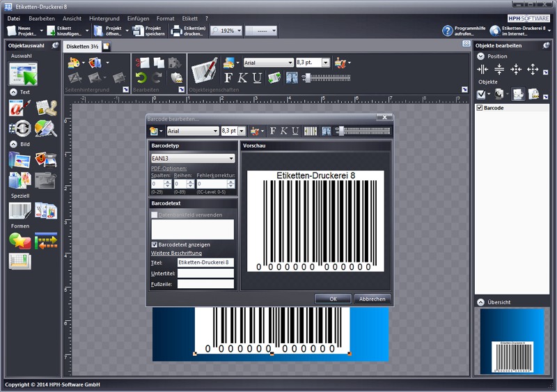Open barcode properties pen icon

[x=204, y=70]
